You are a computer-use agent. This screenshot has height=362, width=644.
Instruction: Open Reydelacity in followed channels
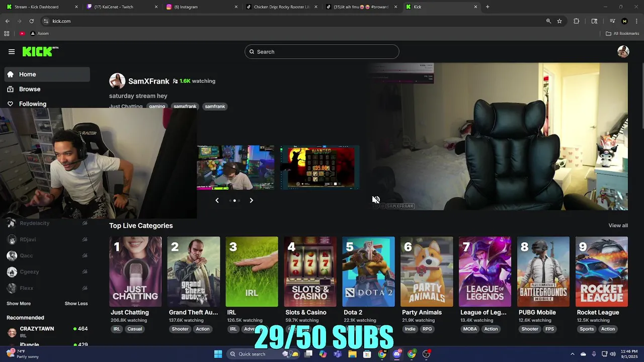click(47, 223)
